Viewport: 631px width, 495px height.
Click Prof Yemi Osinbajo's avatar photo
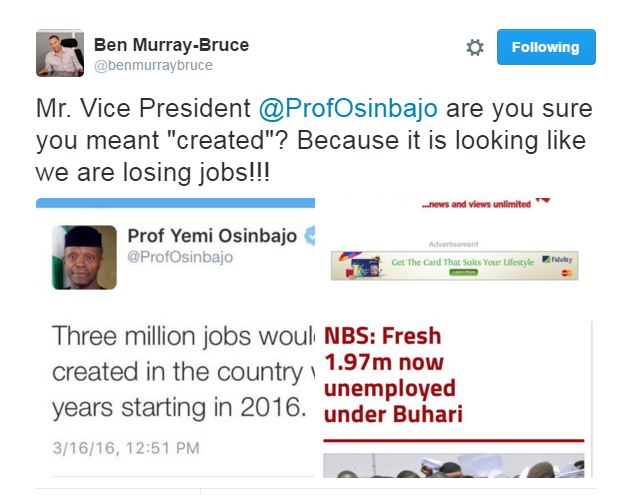[85, 257]
